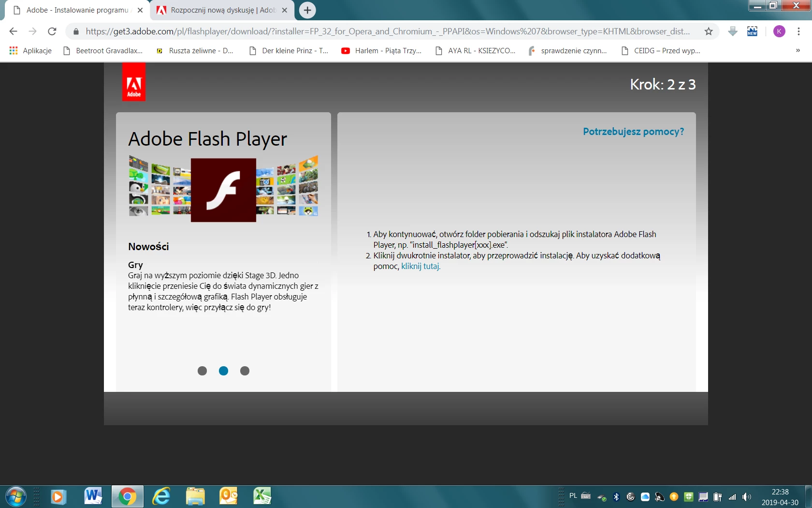
Task: Open Beetroot Gravadlax bookmark
Action: pyautogui.click(x=103, y=51)
